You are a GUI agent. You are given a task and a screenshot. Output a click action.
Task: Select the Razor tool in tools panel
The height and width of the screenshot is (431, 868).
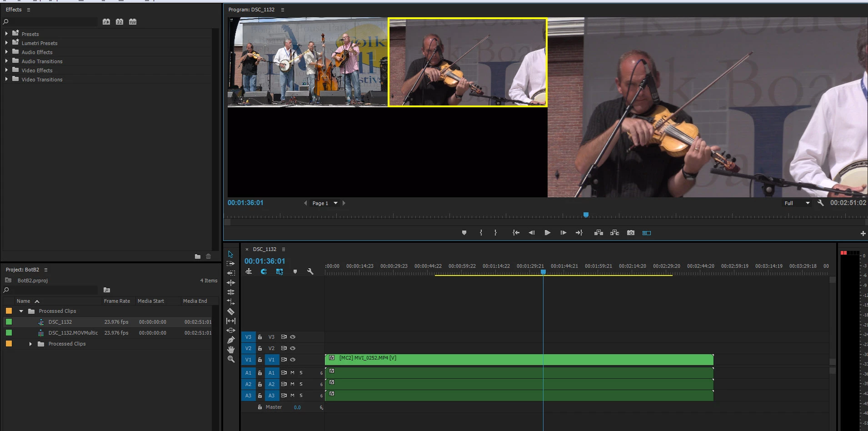[x=231, y=311]
